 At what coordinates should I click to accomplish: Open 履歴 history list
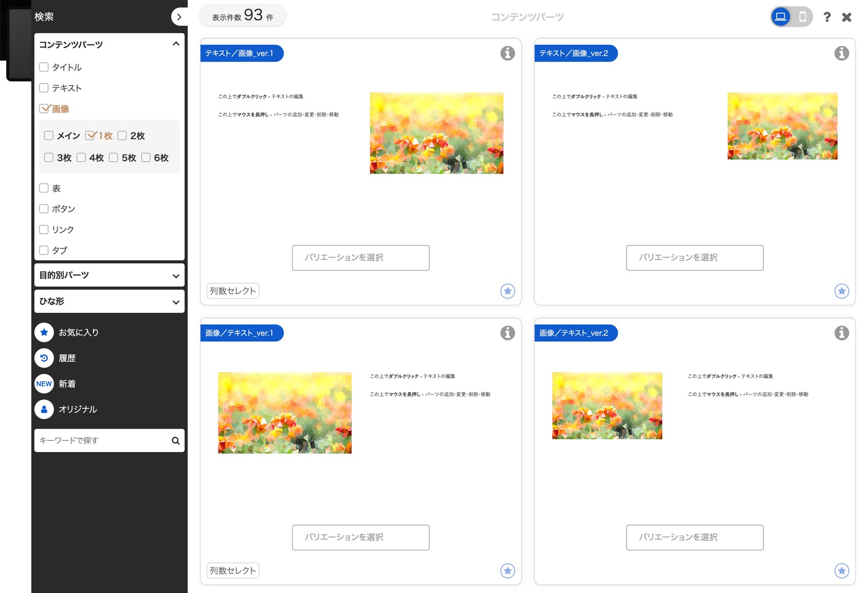[55, 358]
